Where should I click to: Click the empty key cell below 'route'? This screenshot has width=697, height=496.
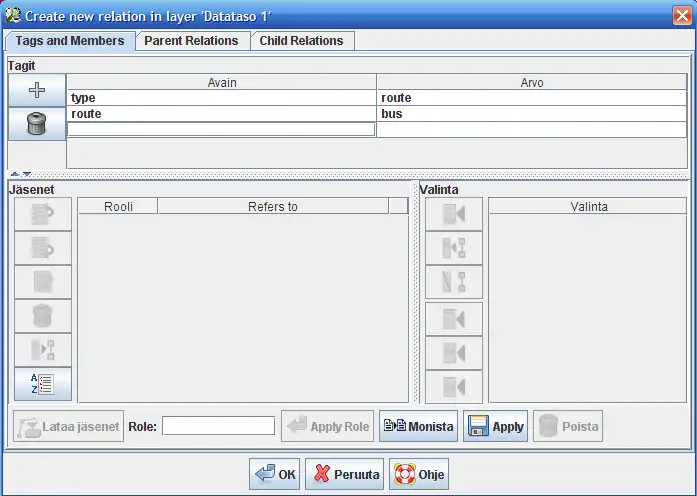(x=221, y=129)
